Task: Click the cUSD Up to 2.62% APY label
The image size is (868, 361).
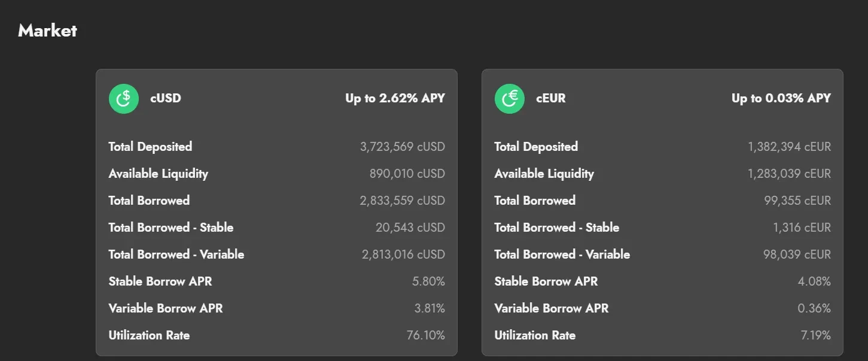Action: pos(395,98)
